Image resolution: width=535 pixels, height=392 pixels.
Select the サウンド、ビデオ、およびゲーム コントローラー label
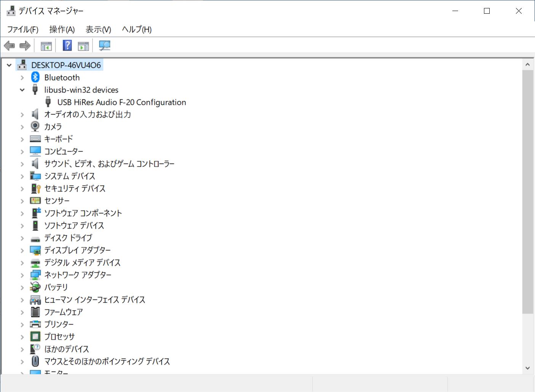[109, 164]
